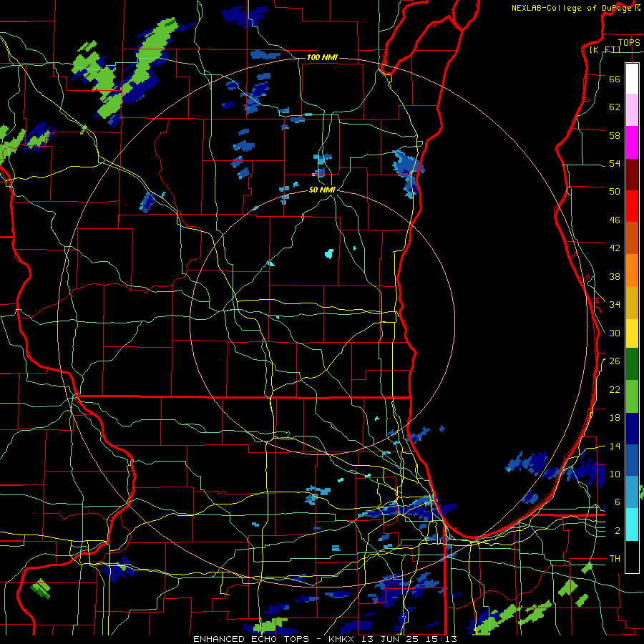Click the 42 legend scale value

615,248
